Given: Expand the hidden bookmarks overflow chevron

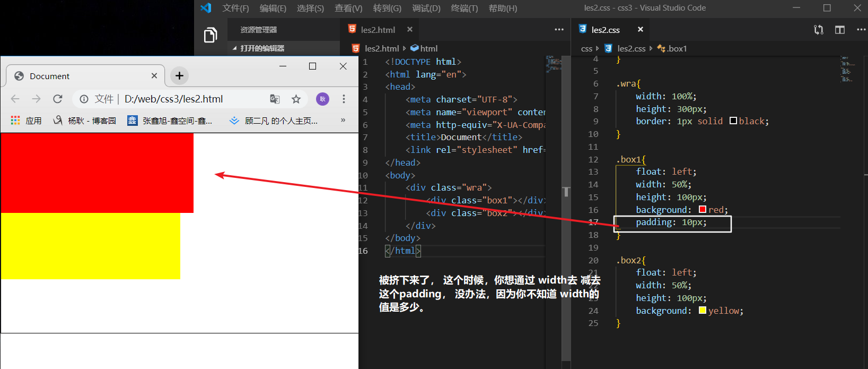Looking at the screenshot, I should 343,120.
